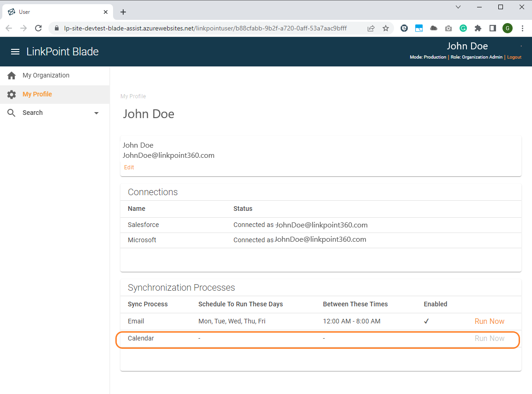Open the camera screenshot extension
532x394 pixels.
tap(448, 28)
